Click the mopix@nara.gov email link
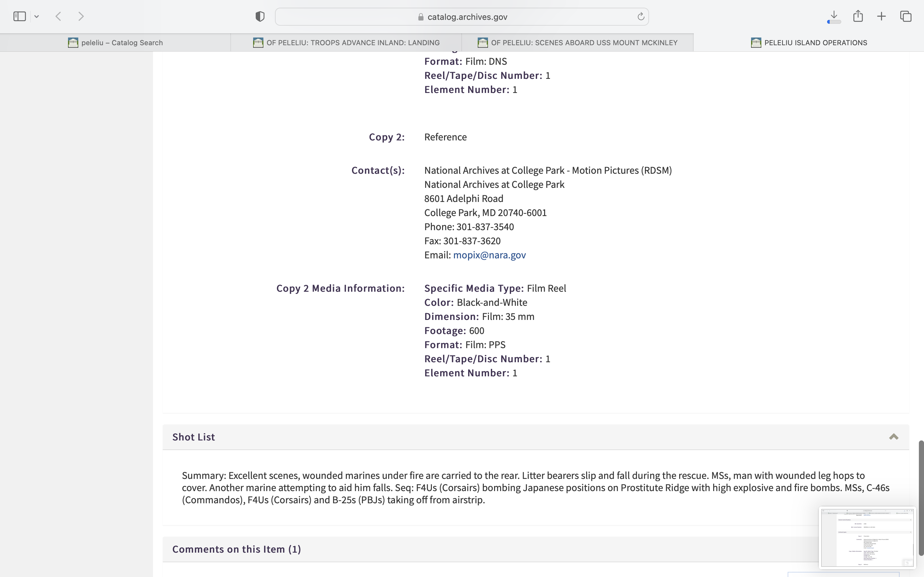 click(x=489, y=255)
